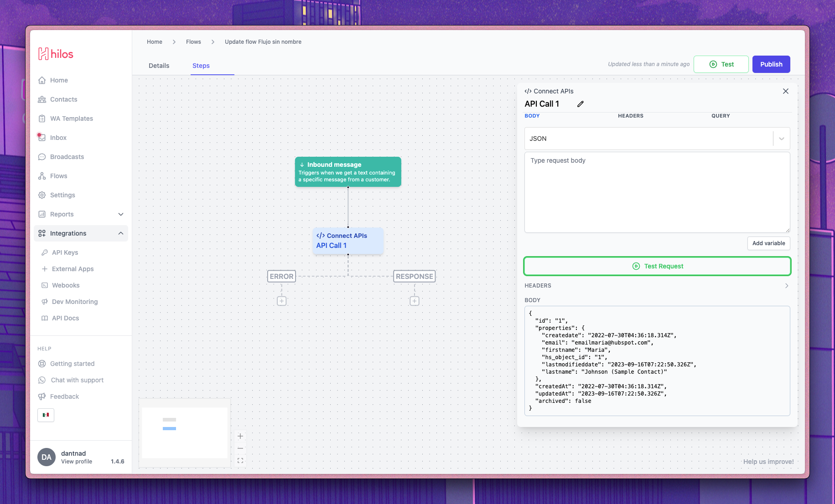Click the pencil icon to rename API Call 1
The image size is (835, 504).
[x=580, y=104]
